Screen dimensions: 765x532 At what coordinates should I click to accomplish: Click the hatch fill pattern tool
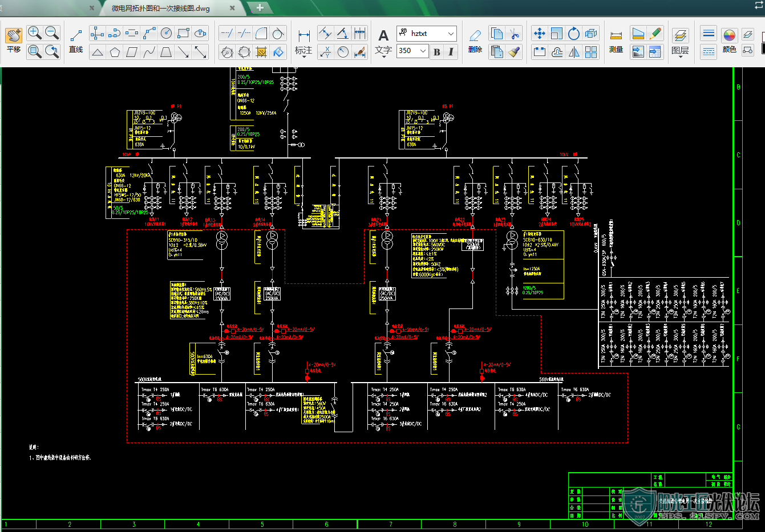261,52
